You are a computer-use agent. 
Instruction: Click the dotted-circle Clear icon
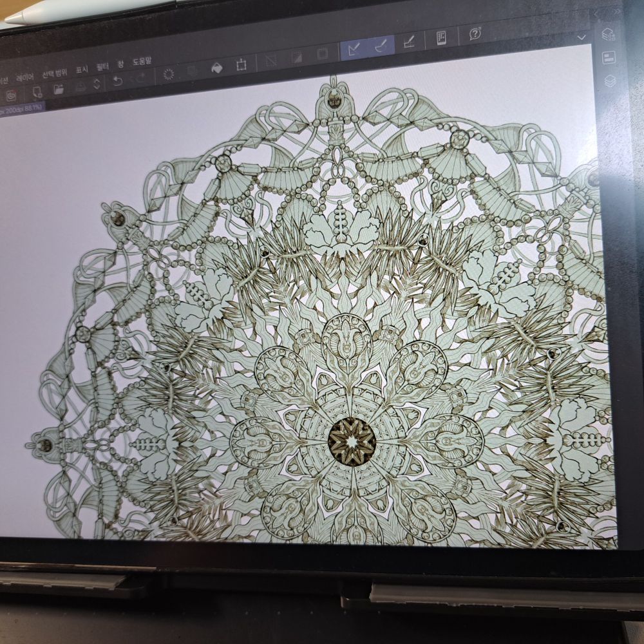[x=168, y=74]
